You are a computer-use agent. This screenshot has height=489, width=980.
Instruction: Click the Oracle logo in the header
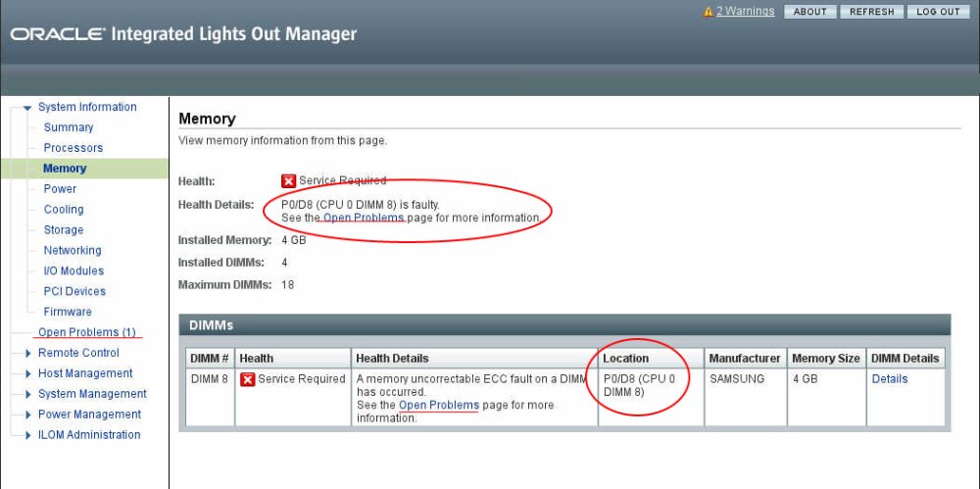click(x=58, y=34)
